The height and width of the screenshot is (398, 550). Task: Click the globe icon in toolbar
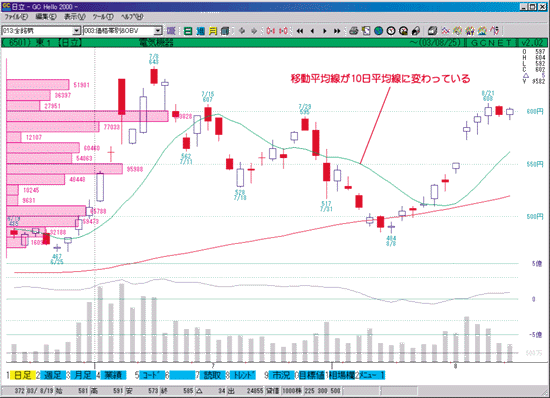click(x=378, y=31)
